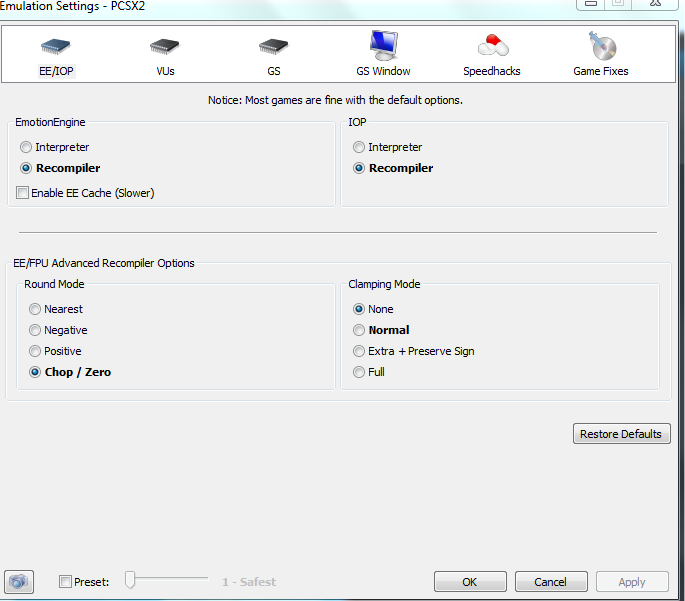Screen dimensions: 685x601
Task: Cancel the Emulation Settings dialog
Action: [x=551, y=582]
